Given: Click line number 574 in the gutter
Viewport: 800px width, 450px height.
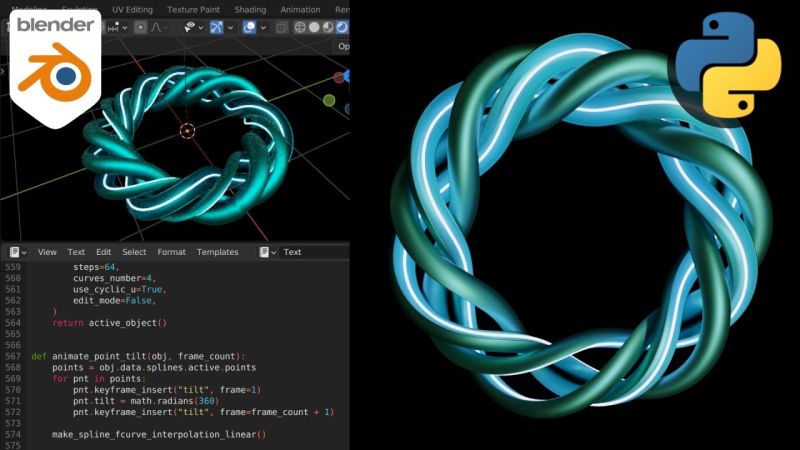Looking at the screenshot, I should pyautogui.click(x=13, y=435).
